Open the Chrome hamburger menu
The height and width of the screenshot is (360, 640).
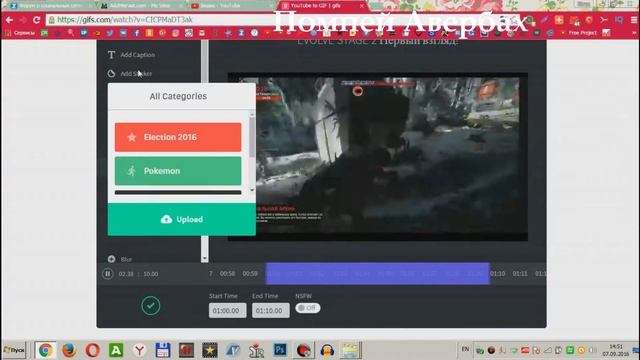tap(633, 20)
